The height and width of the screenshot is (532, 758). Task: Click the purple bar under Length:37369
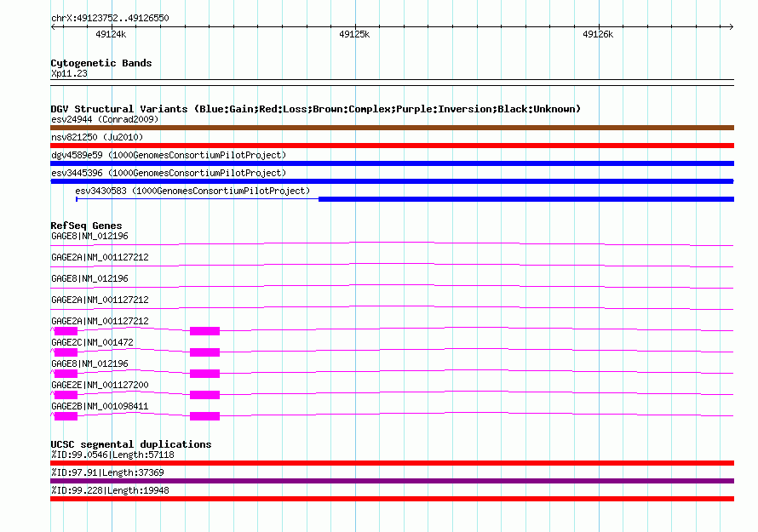pos(392,481)
